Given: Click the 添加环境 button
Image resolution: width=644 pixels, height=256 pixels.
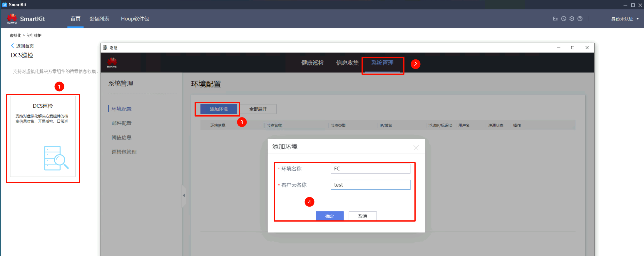Looking at the screenshot, I should (x=219, y=109).
